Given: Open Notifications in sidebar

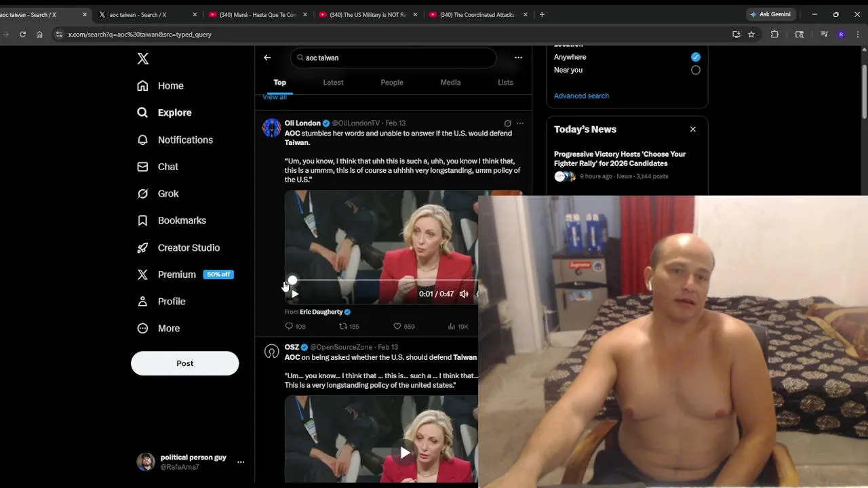Looking at the screenshot, I should coord(175,140).
